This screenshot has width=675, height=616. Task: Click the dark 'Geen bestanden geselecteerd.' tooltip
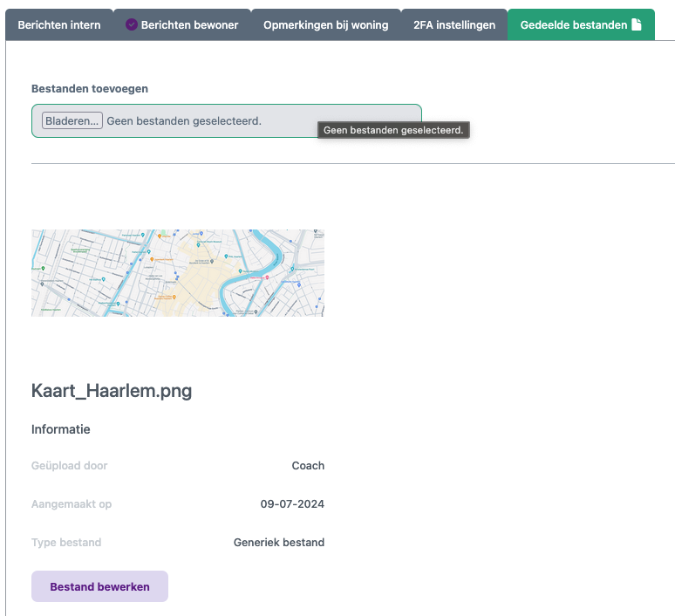tap(393, 130)
